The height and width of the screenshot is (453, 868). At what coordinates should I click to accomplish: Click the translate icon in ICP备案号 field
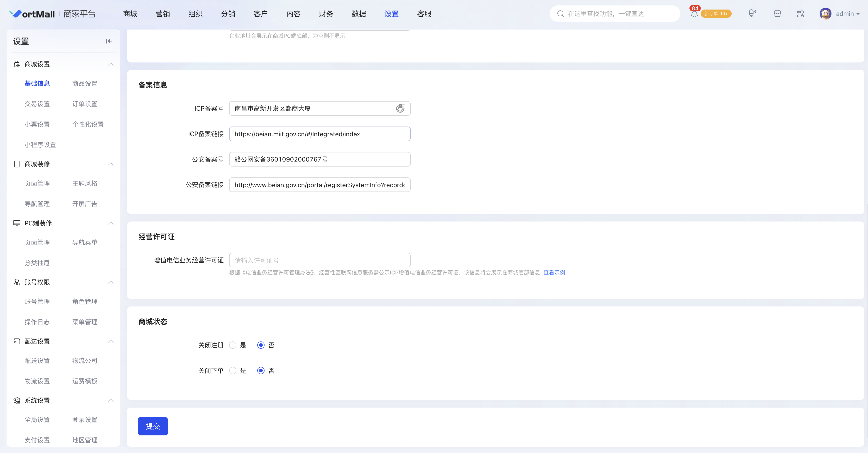click(x=400, y=108)
